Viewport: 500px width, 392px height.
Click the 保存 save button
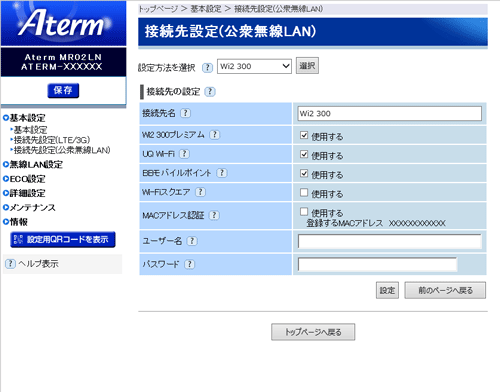(x=63, y=90)
